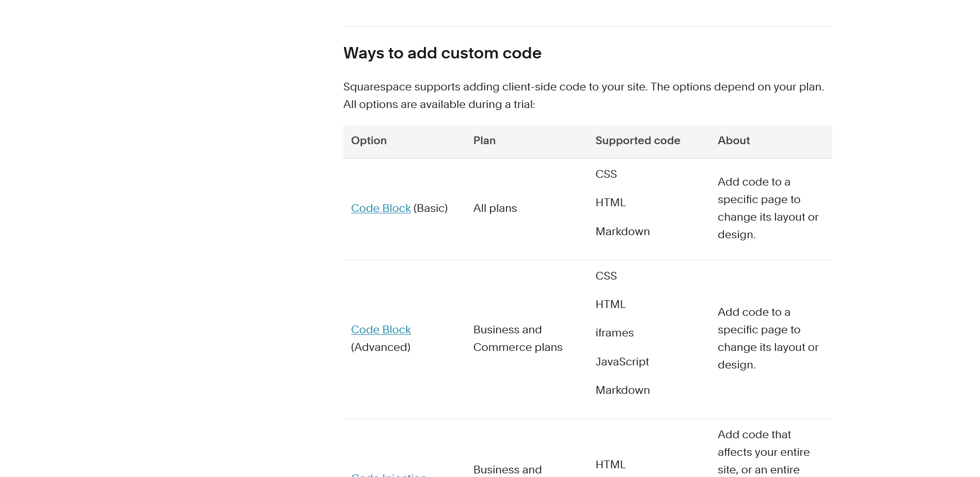
Task: Open the Code Block link in Advanced row
Action: coord(381,330)
